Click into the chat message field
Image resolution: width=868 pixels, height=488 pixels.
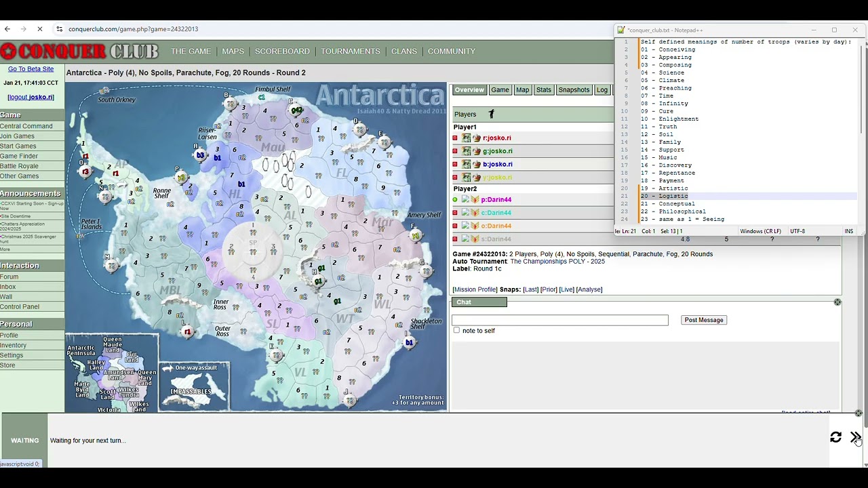(560, 320)
